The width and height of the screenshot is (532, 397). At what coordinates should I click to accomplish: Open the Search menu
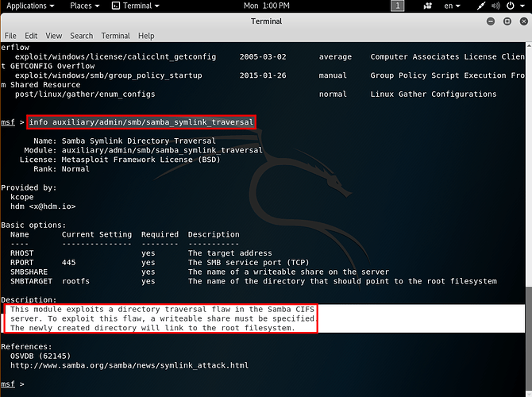(x=81, y=36)
